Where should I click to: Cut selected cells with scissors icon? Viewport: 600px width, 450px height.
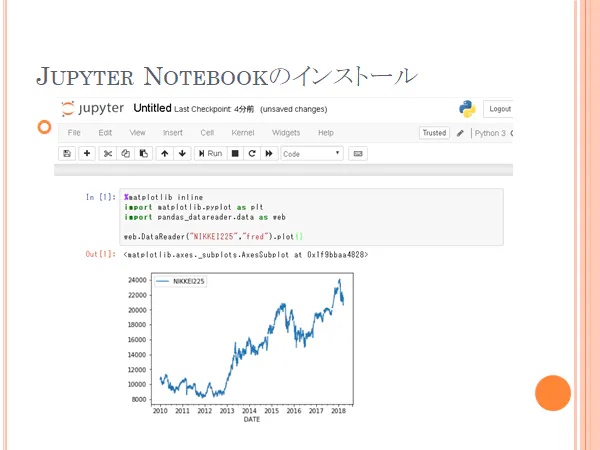[x=108, y=153]
